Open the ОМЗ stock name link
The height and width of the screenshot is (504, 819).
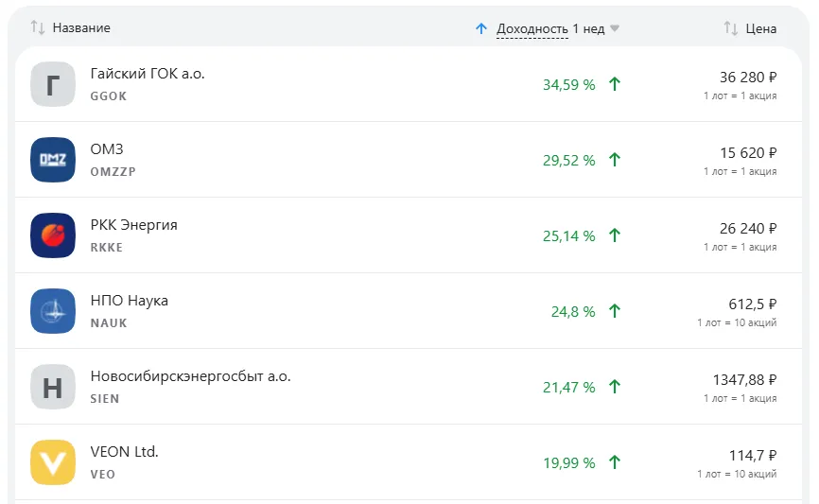click(x=107, y=149)
